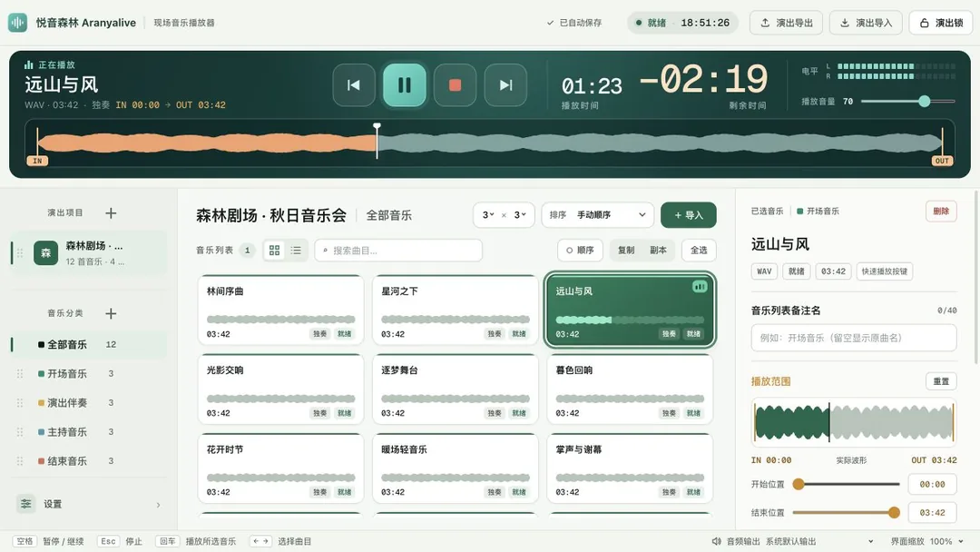The image size is (980, 552).
Task: Adjust the 开始位置 slider handle
Action: coord(799,484)
